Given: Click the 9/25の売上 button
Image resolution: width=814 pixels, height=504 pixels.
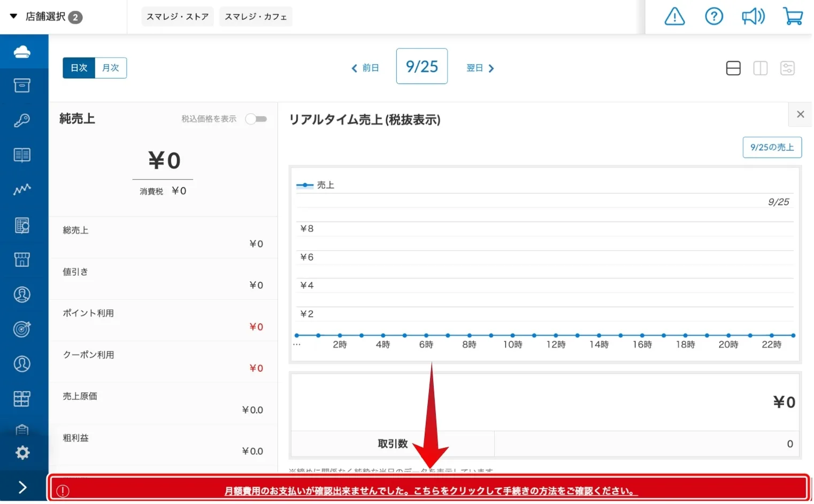Looking at the screenshot, I should click(772, 148).
